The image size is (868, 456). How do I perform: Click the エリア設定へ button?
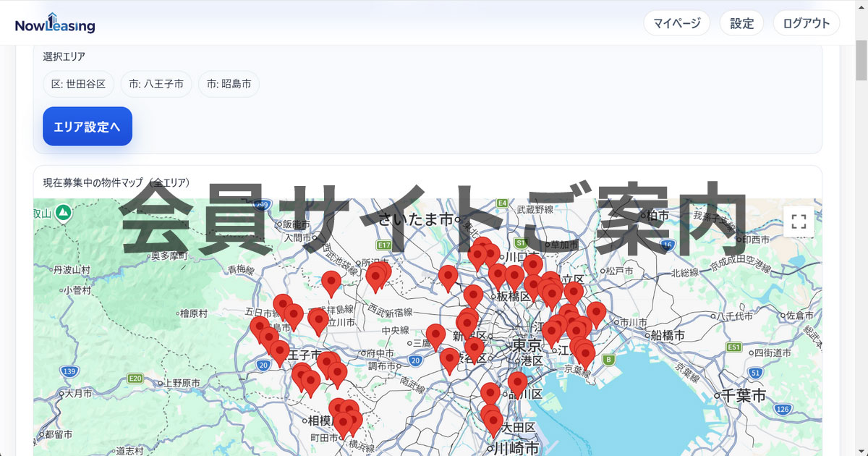click(87, 126)
